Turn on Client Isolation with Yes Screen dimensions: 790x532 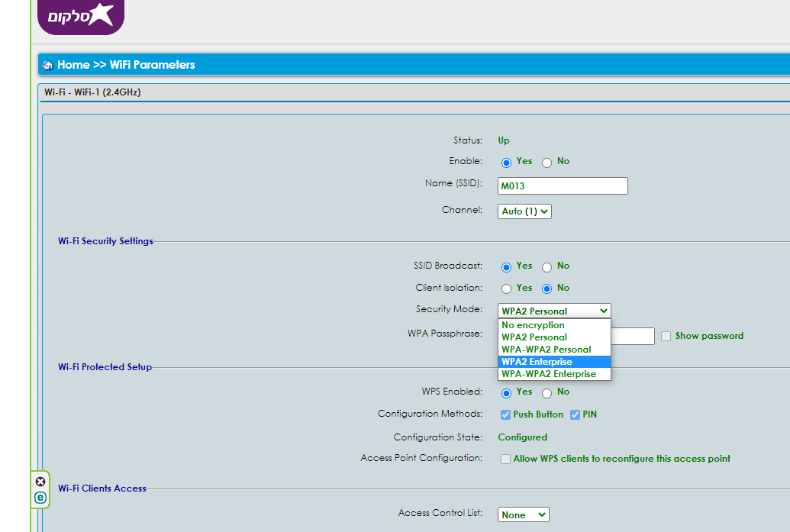coord(506,289)
